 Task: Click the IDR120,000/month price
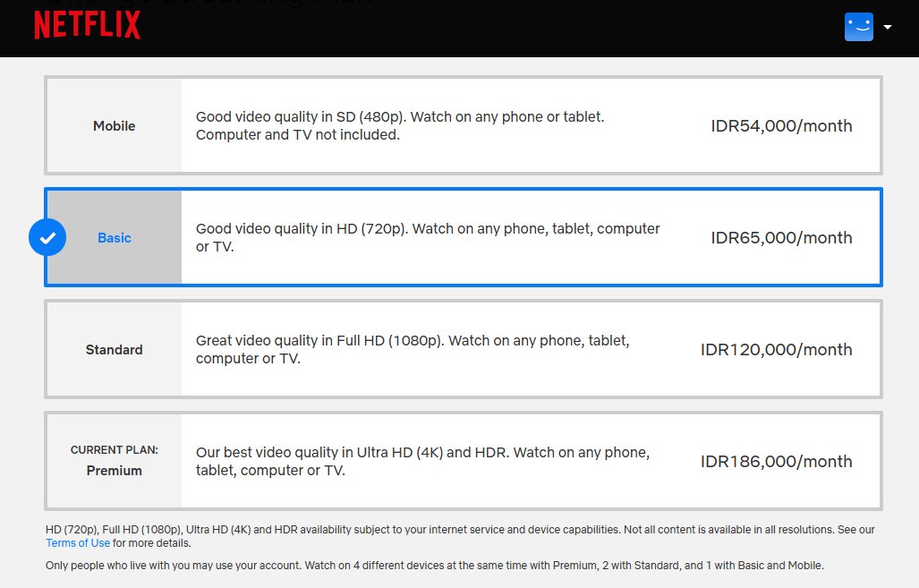[776, 350]
